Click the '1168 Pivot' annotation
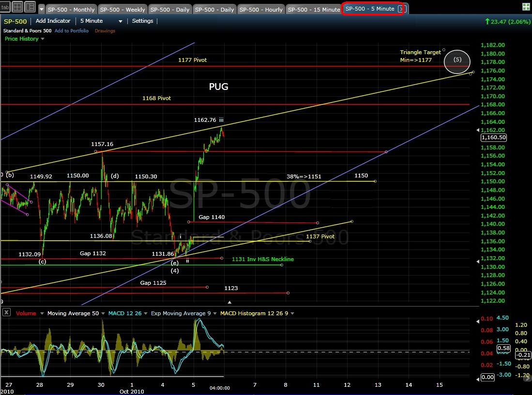The width and height of the screenshot is (532, 395). [x=156, y=98]
